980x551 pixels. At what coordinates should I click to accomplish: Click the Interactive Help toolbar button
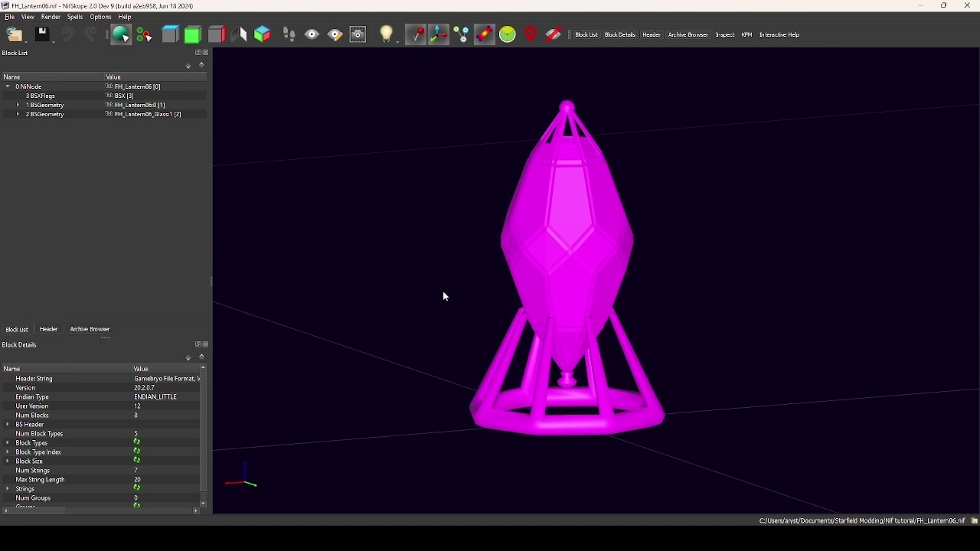779,35
